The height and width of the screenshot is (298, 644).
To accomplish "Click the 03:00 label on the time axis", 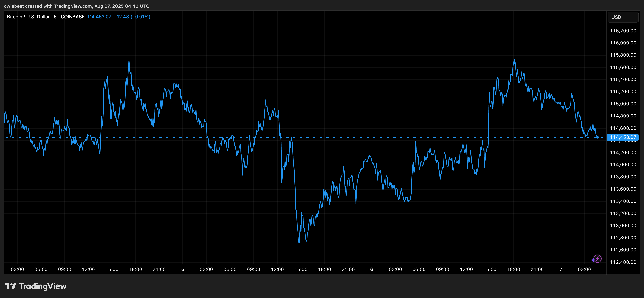I will tap(17, 269).
